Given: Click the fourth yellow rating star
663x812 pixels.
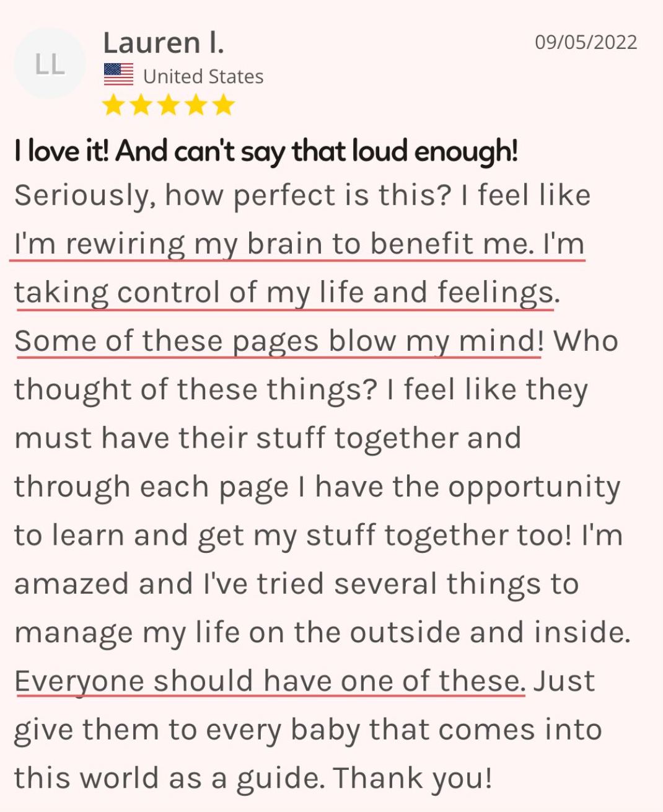Looking at the screenshot, I should (196, 105).
